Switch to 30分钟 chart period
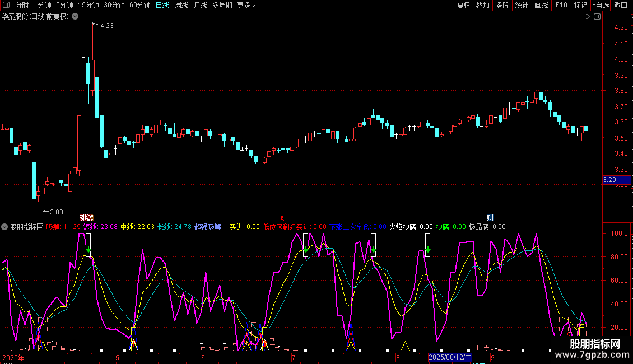 click(x=114, y=5)
